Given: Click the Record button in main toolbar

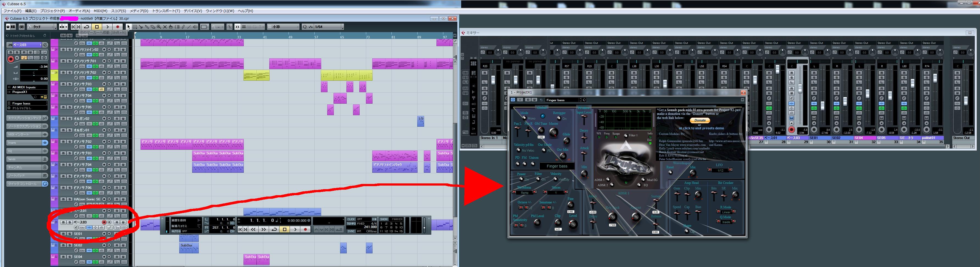Looking at the screenshot, I should click(117, 27).
